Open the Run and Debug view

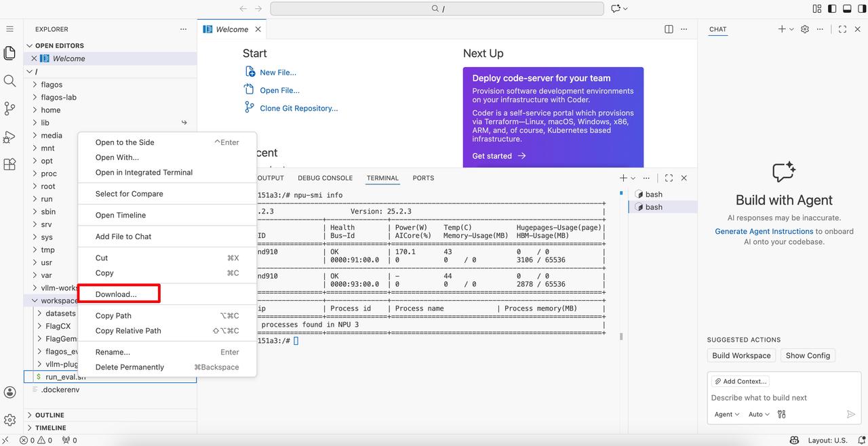coord(9,137)
